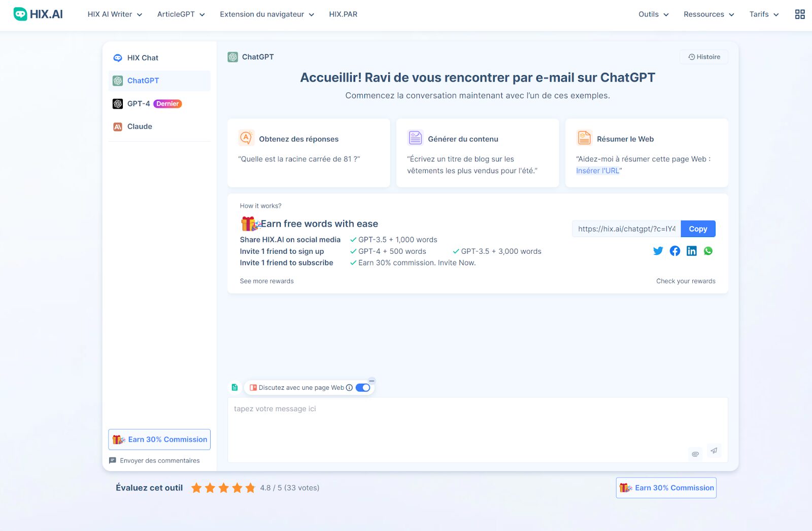Image resolution: width=812 pixels, height=531 pixels.
Task: Click the Résumer le Web card icon
Action: (x=584, y=138)
